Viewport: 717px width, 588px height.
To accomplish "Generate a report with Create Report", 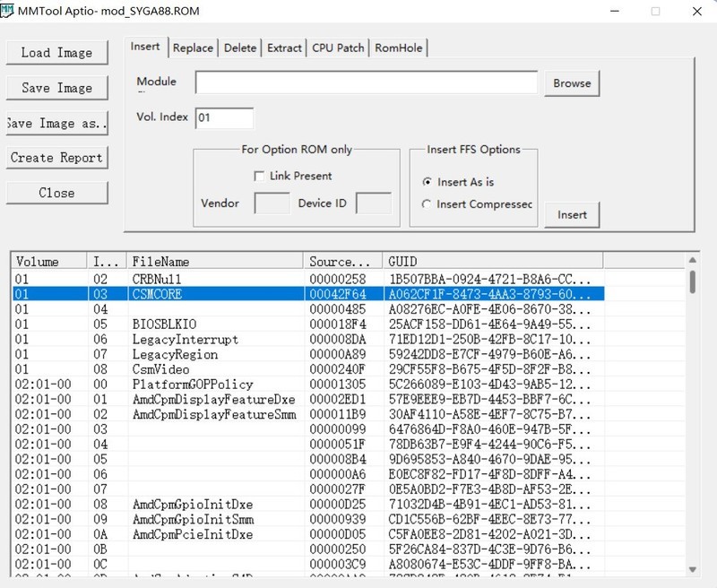I will point(56,158).
